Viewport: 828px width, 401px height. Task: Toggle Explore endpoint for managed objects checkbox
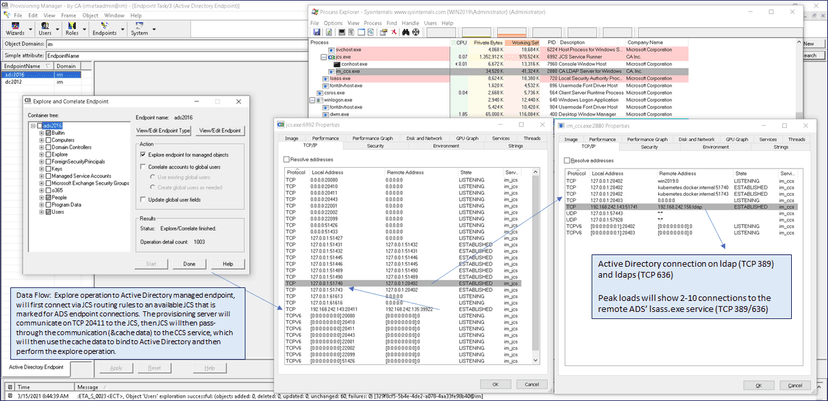142,155
